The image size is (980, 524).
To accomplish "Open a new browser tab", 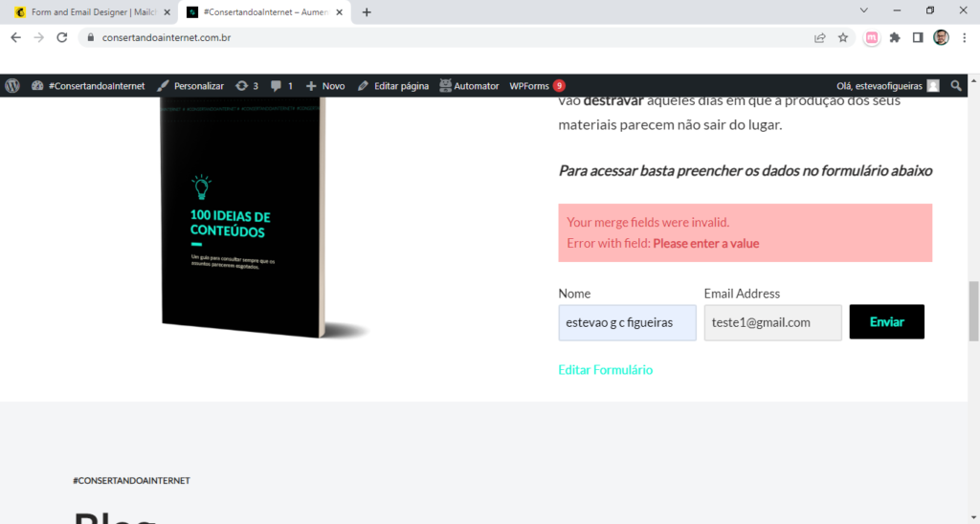I will (x=367, y=11).
